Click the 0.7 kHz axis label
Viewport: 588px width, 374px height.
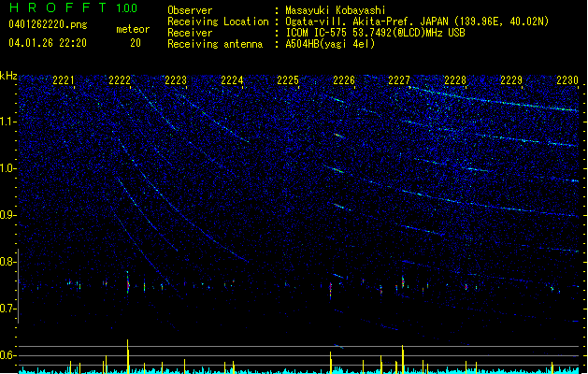pos(8,309)
